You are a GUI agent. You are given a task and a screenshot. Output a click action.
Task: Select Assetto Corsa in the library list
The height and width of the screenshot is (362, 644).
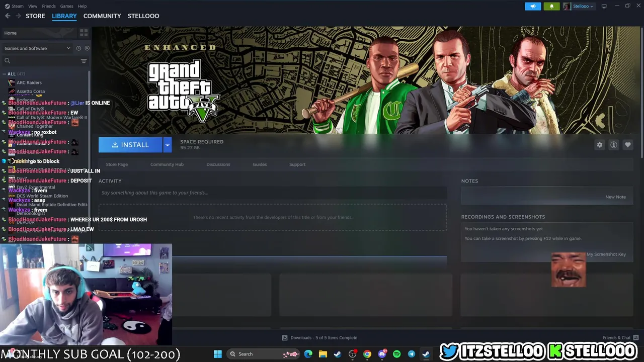tap(31, 92)
